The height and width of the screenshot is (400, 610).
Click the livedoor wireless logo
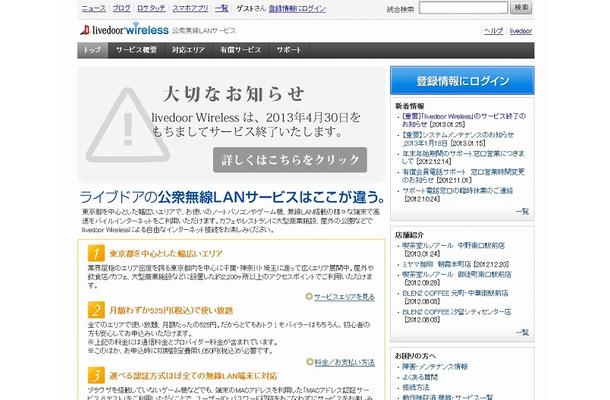124,30
